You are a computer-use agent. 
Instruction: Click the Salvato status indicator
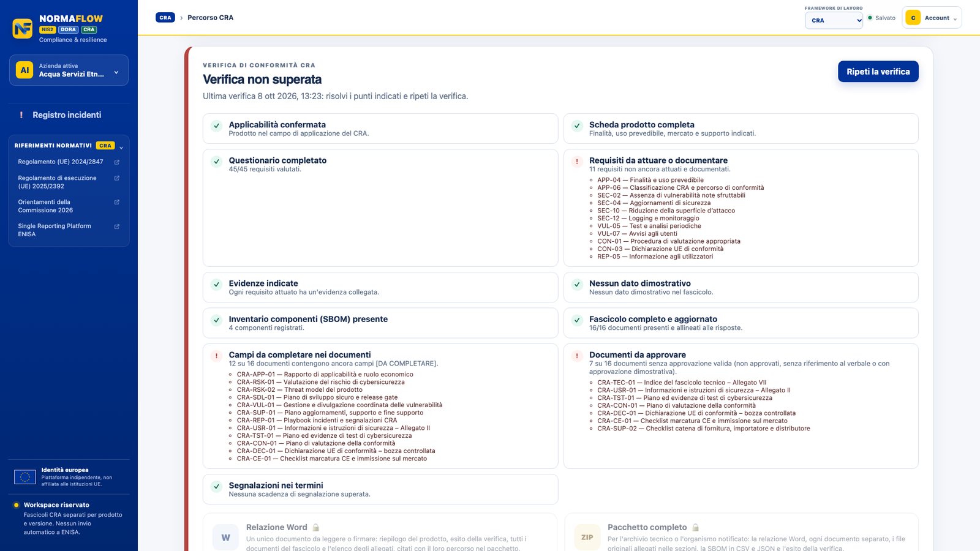coord(882,18)
